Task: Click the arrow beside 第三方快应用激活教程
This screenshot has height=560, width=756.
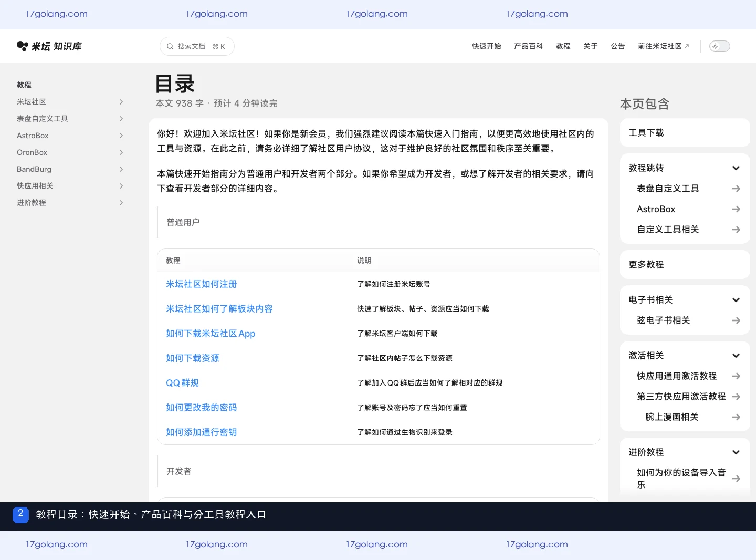Action: [736, 397]
